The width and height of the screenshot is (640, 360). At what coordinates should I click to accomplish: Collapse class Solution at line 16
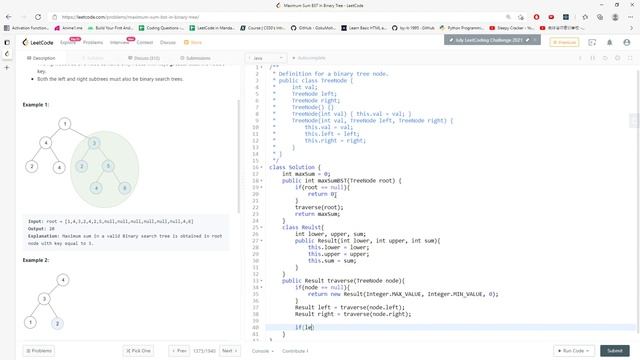(262, 167)
